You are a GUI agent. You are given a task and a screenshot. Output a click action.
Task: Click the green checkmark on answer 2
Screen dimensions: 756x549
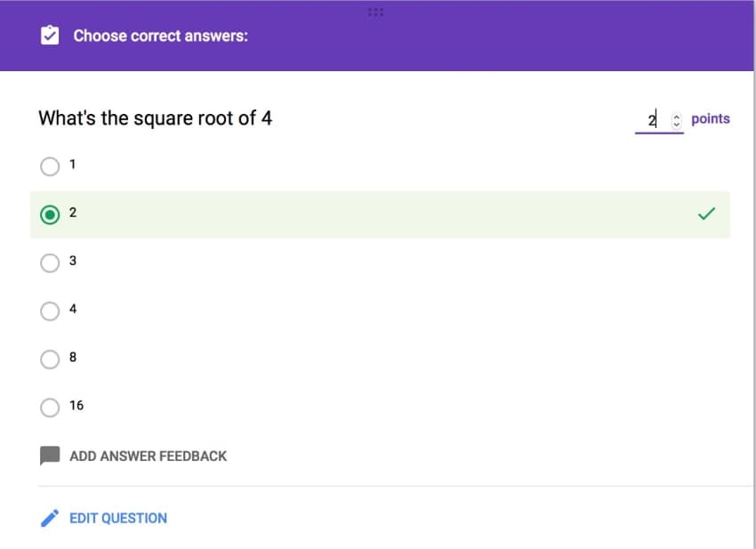[706, 214]
